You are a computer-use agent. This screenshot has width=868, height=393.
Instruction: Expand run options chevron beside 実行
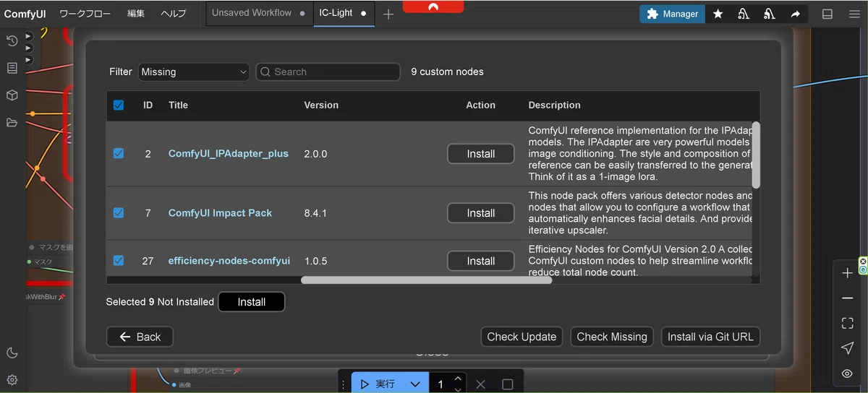(x=414, y=384)
